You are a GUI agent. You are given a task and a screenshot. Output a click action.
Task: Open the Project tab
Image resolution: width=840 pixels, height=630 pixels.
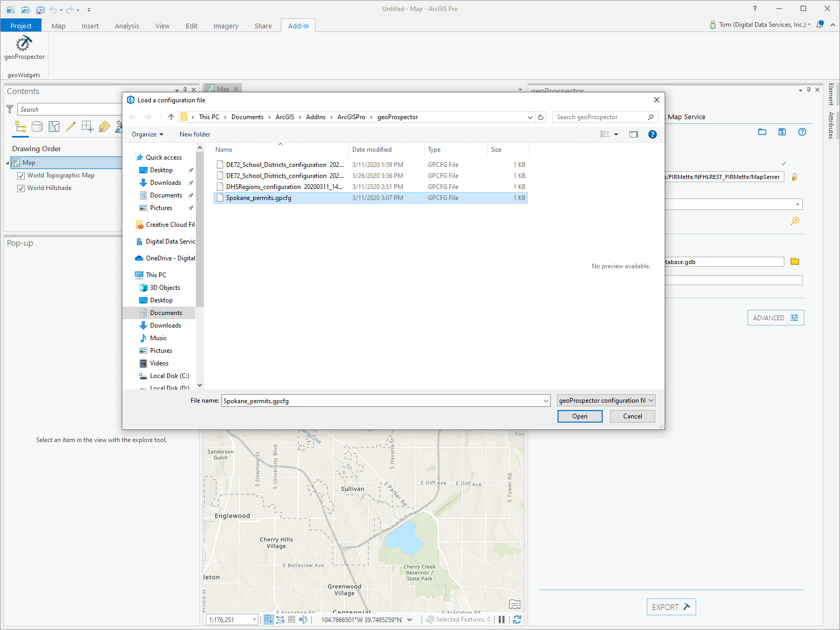pyautogui.click(x=21, y=26)
